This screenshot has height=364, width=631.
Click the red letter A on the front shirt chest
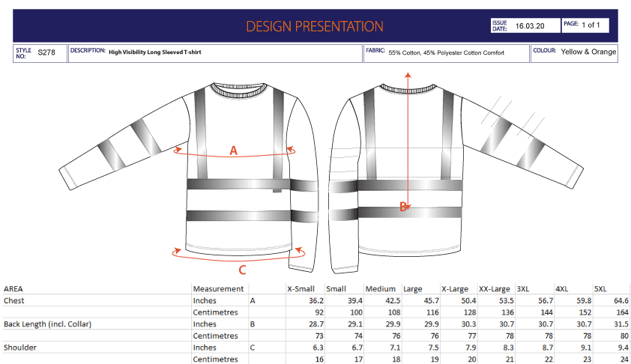[233, 151]
